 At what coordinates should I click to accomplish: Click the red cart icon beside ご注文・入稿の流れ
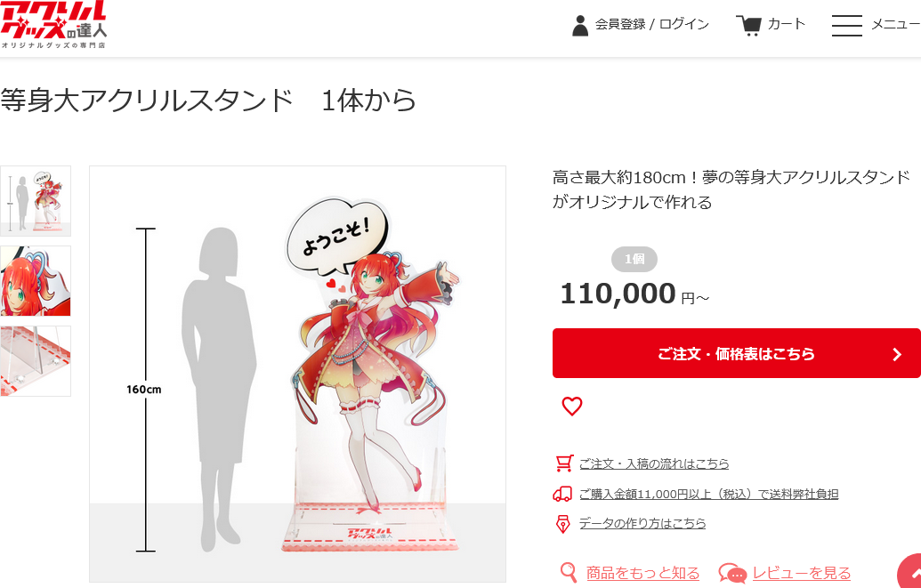click(x=564, y=463)
